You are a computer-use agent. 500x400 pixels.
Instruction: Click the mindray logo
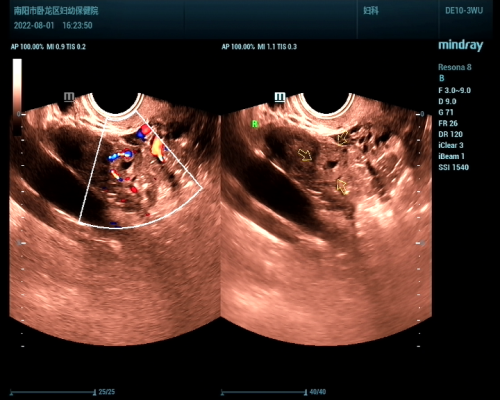461,46
